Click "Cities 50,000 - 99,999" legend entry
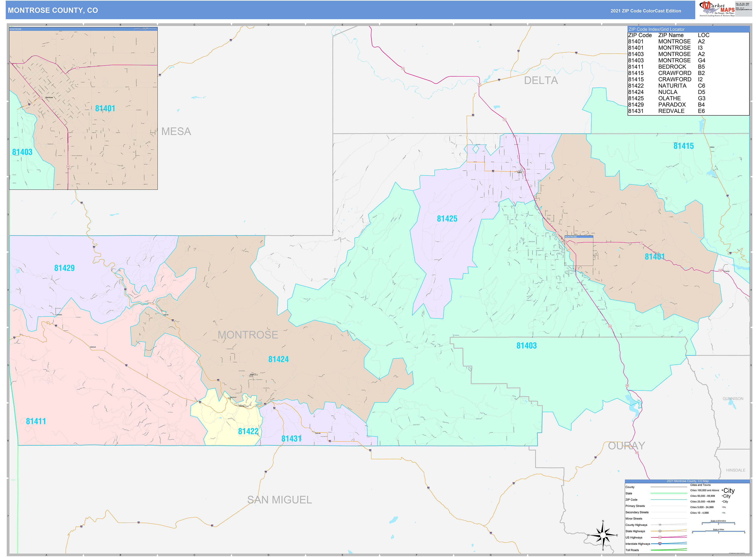This screenshot has width=756, height=557. [702, 496]
